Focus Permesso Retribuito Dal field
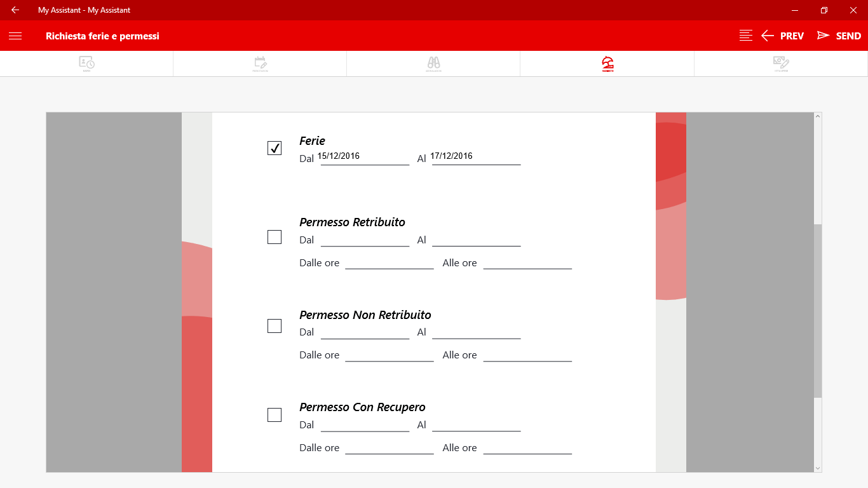The image size is (868, 488). click(365, 240)
